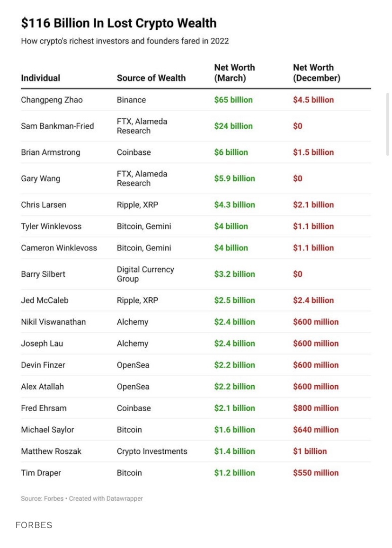This screenshot has width=392, height=548.
Task: Select the Changpeng Zhao row name
Action: [52, 100]
